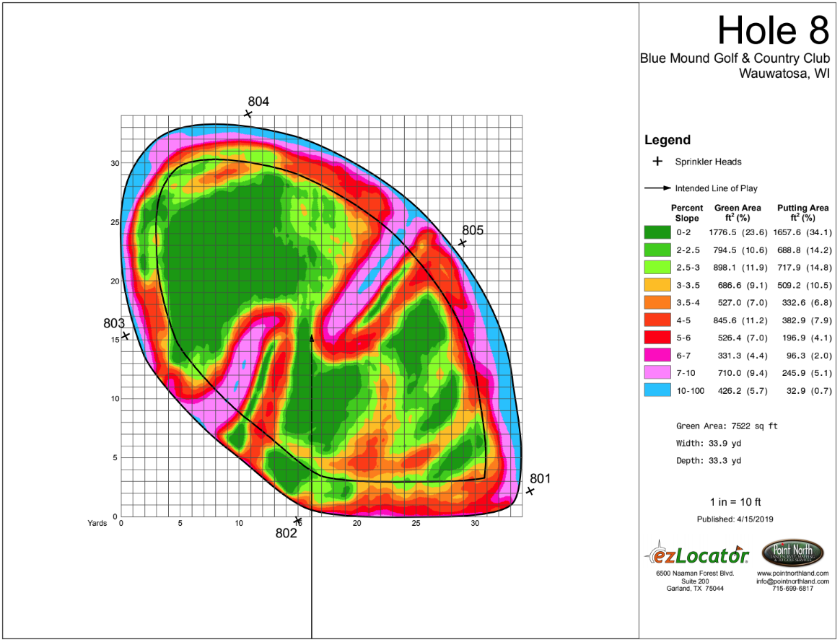The image size is (840, 642).
Task: Click the Published 4/15/2019 date text
Action: click(x=735, y=519)
